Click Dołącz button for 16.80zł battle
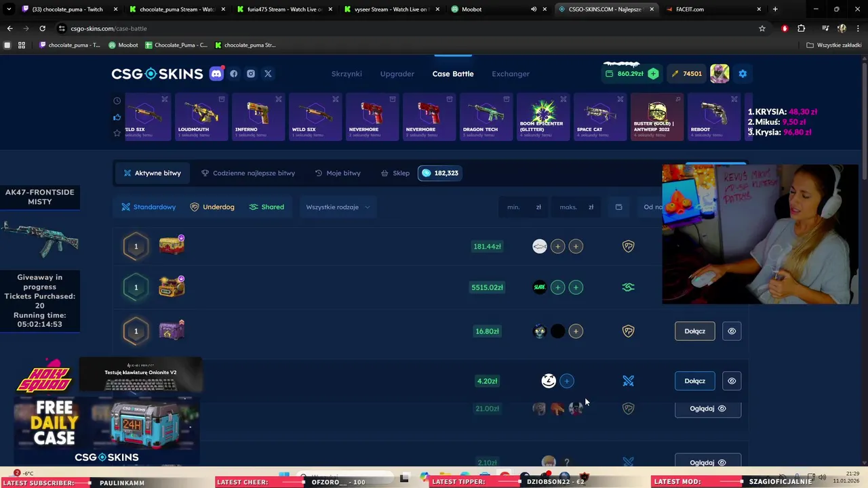 click(x=695, y=331)
